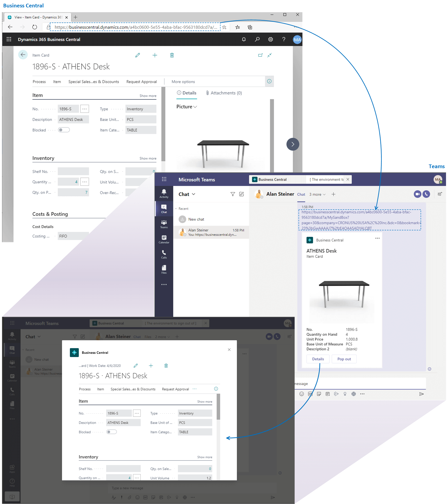448x504 pixels.
Task: Delete the item using trash icon
Action: click(x=172, y=55)
